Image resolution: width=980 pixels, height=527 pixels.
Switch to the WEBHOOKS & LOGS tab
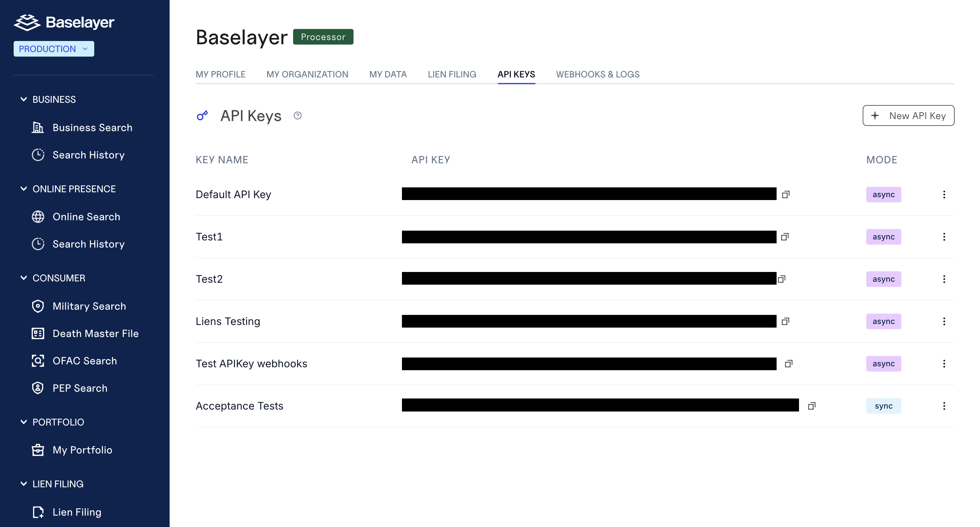click(597, 74)
